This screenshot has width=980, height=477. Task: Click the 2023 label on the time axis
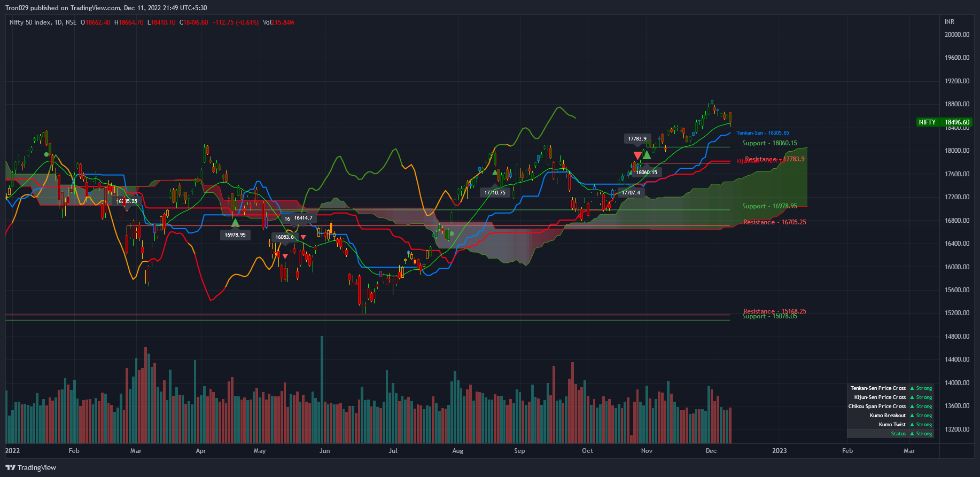pyautogui.click(x=779, y=451)
